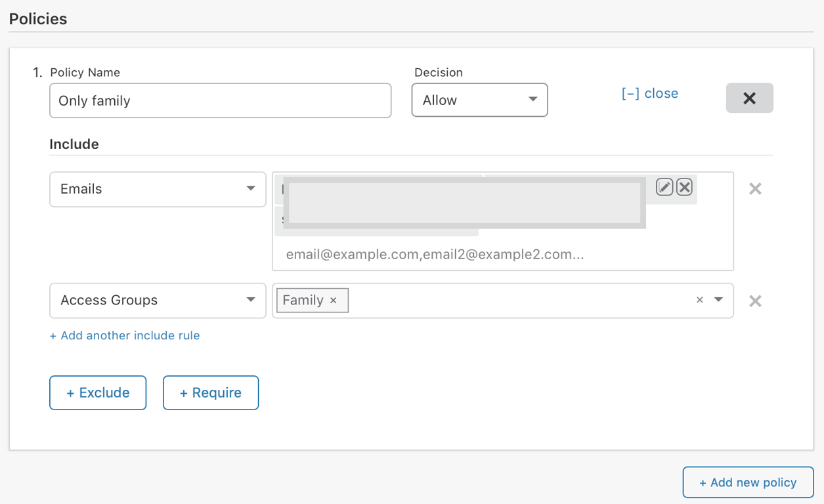Select the Family access group tag
This screenshot has height=504, width=824.
point(303,301)
